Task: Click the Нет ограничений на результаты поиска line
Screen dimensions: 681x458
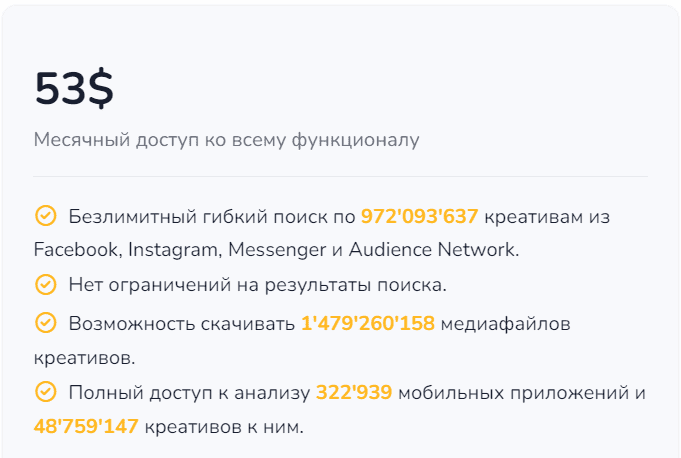Action: pos(258,285)
